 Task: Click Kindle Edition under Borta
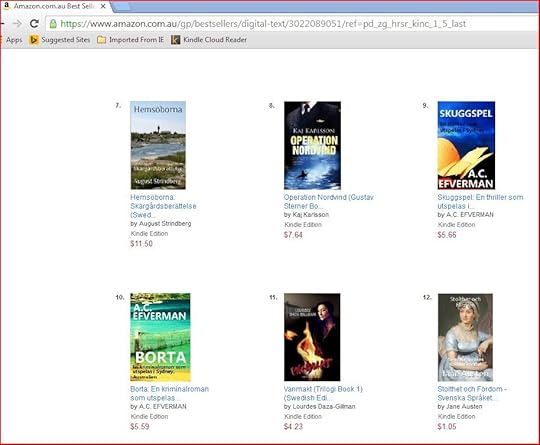click(149, 416)
